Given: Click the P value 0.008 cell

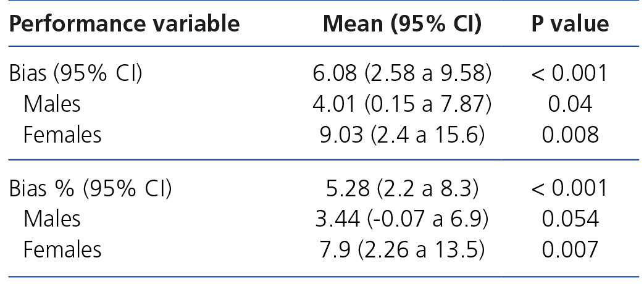Looking at the screenshot, I should 570,134.
